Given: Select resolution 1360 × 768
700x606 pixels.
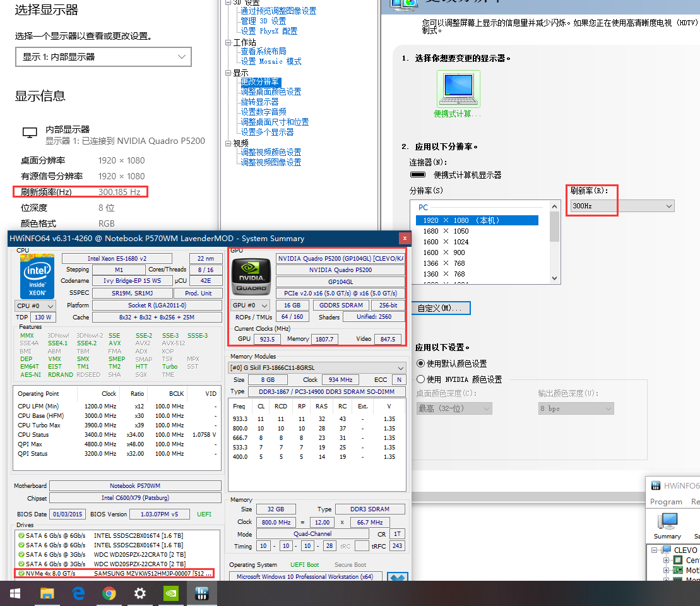Looking at the screenshot, I should (x=444, y=274).
